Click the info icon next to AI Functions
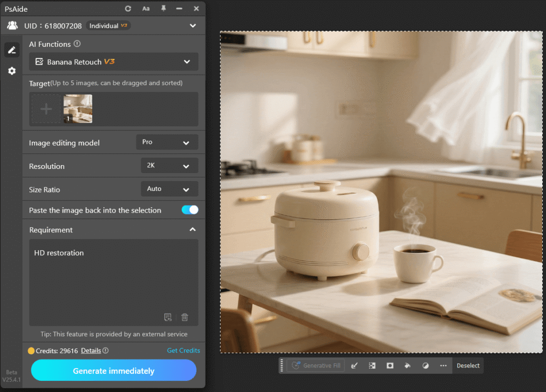The image size is (546, 392). pos(77,44)
